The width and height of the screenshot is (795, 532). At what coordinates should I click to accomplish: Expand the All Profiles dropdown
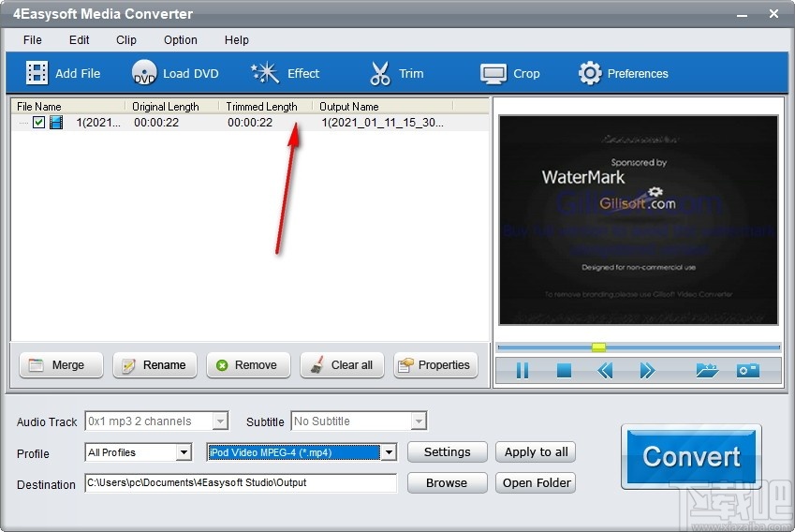184,452
